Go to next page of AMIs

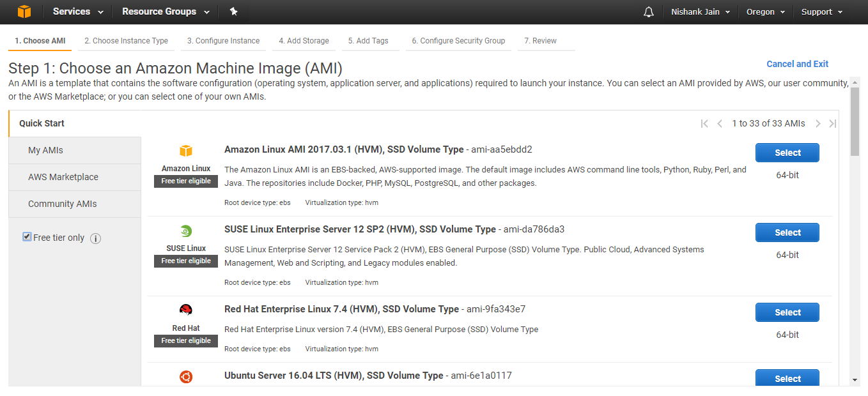(x=818, y=123)
